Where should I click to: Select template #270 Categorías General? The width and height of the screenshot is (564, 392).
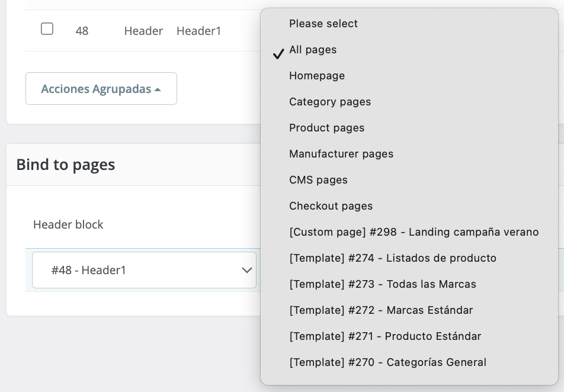387,362
